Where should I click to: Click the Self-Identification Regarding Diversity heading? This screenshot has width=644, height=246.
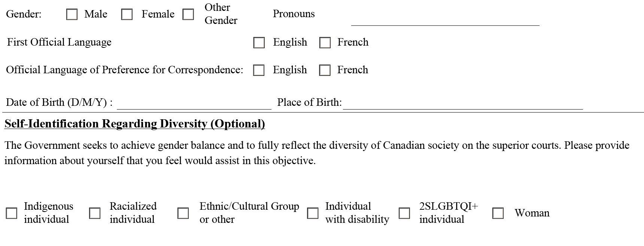tap(135, 124)
